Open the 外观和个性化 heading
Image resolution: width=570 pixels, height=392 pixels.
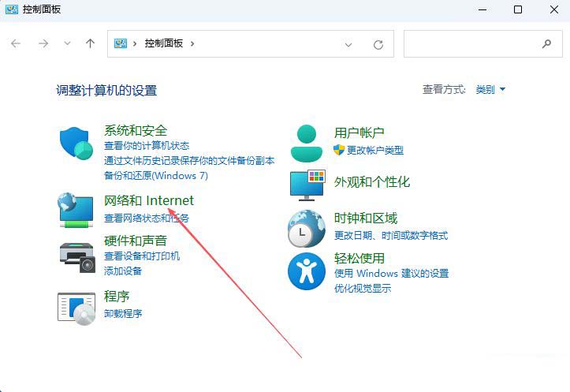click(372, 182)
